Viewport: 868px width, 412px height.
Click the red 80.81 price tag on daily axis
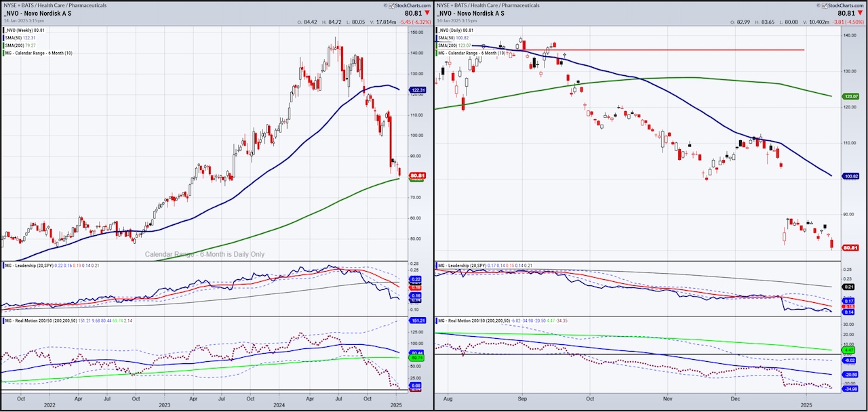pyautogui.click(x=850, y=248)
